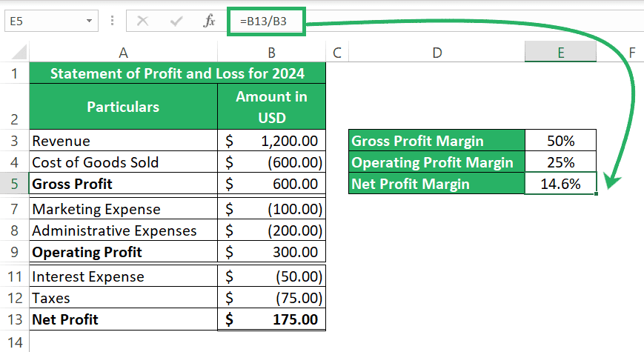Select column D header
644x352 pixels.
tap(437, 53)
